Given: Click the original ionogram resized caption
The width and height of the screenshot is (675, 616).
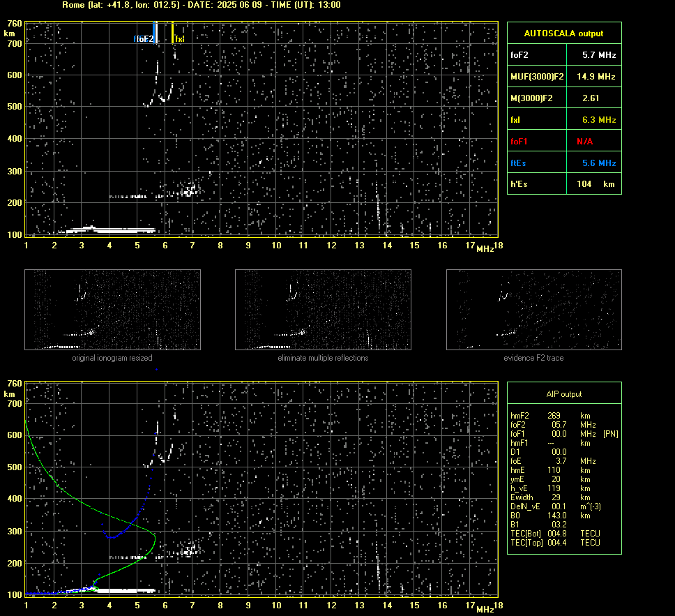Looking at the screenshot, I should [112, 358].
